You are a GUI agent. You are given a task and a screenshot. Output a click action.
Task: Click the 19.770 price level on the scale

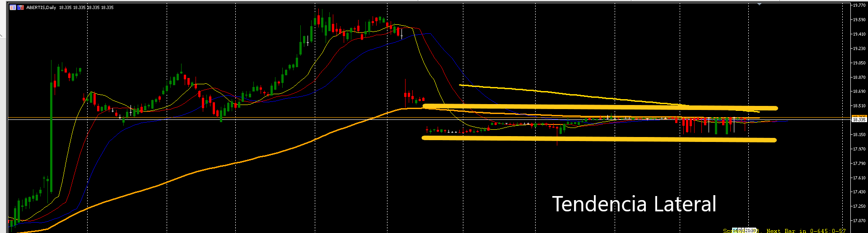click(859, 5)
